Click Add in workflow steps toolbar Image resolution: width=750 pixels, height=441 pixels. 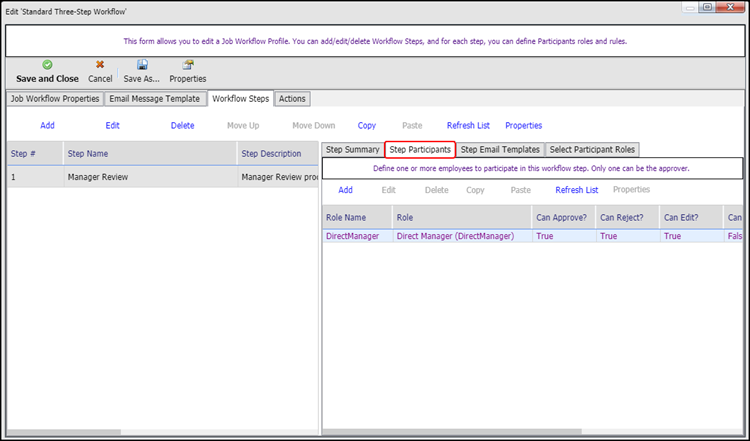coord(47,126)
